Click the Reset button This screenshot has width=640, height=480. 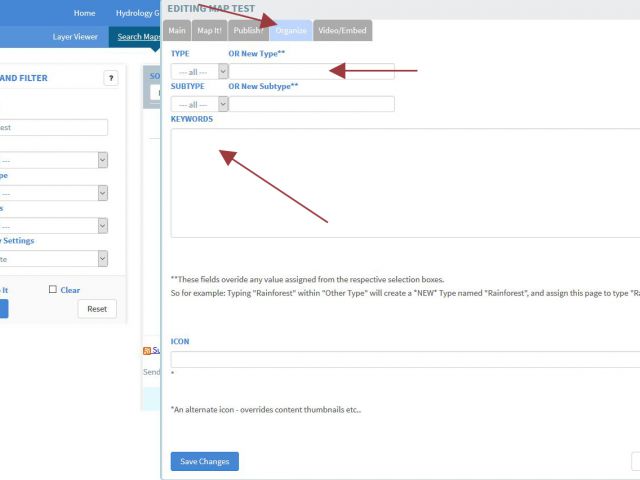click(97, 309)
